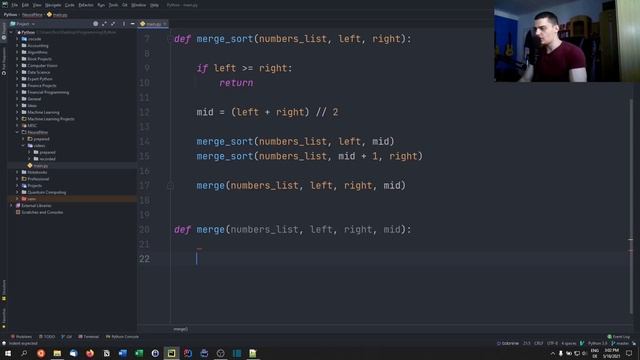
Task: Click line number 22 in gutter
Action: pos(144,259)
